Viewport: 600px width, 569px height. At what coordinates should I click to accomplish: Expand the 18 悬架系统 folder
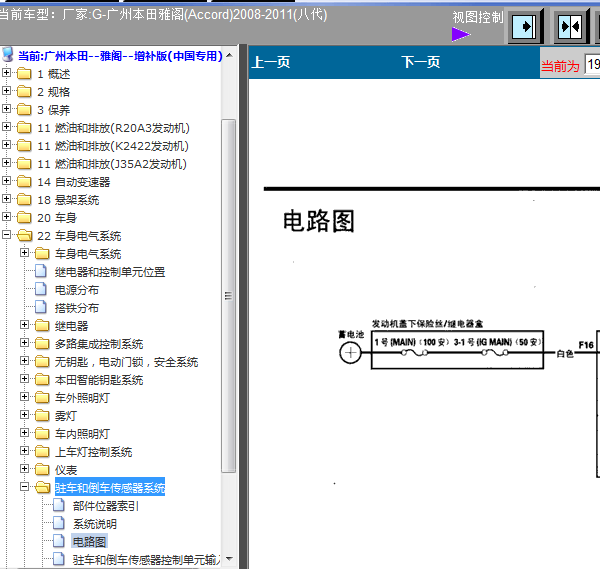click(6, 198)
